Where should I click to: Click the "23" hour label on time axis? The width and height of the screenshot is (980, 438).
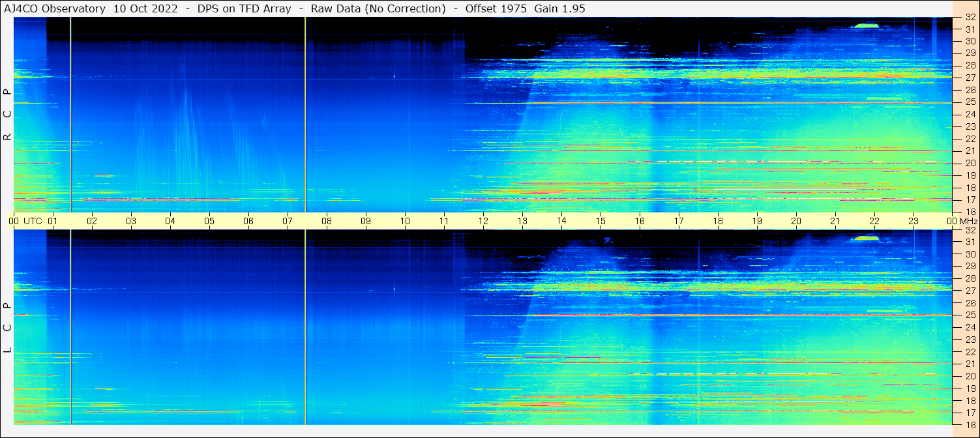913,221
